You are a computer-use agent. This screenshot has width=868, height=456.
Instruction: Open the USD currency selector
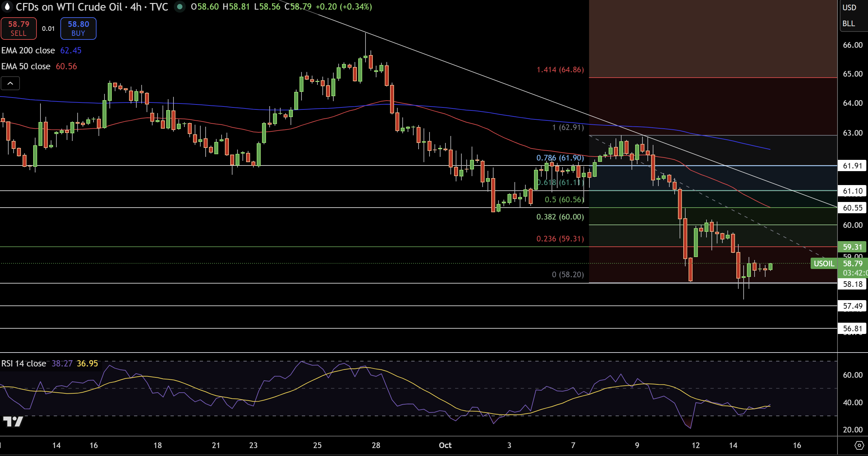849,7
